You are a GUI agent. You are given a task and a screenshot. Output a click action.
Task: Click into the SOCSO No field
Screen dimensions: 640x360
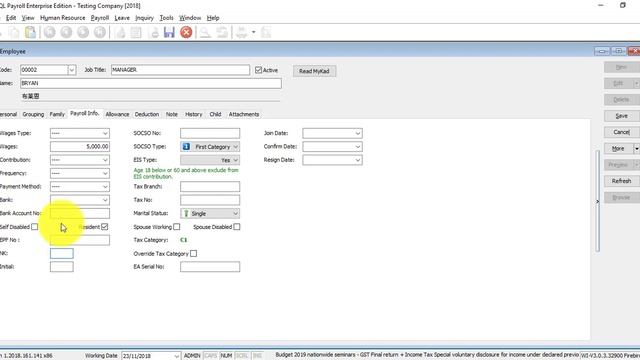coord(210,133)
